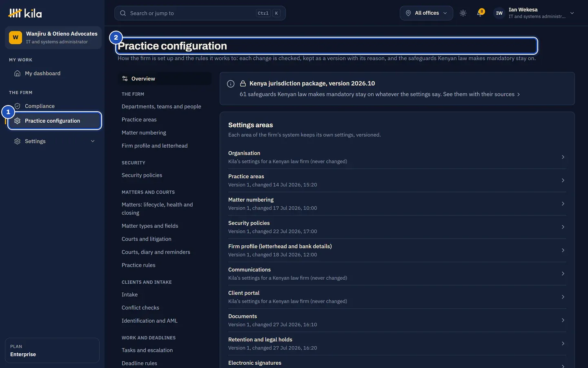
Task: Expand the Ian Wekesa user menu chevron
Action: [572, 13]
